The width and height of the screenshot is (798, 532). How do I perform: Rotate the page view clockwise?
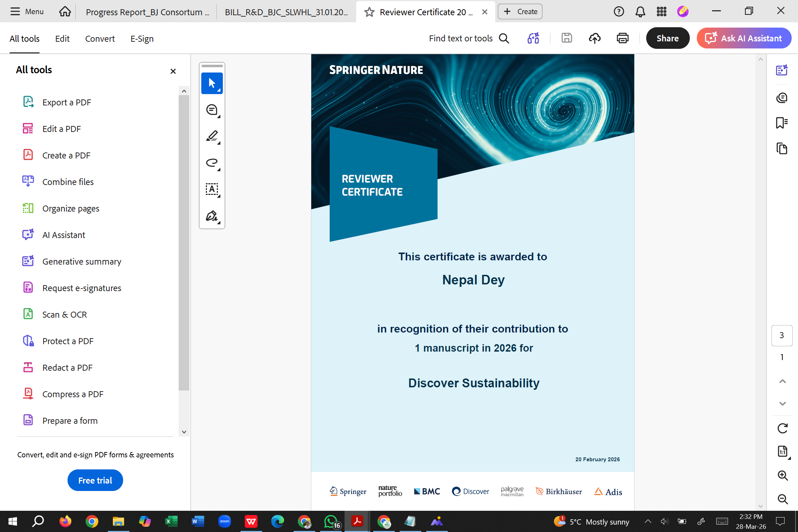(782, 428)
